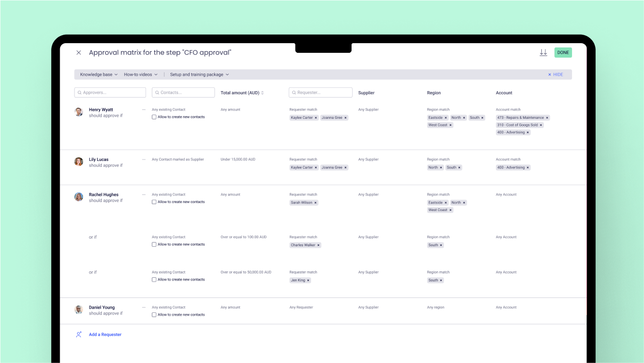Click the DONE button
Viewport: 644px width, 363px height.
[x=563, y=52]
